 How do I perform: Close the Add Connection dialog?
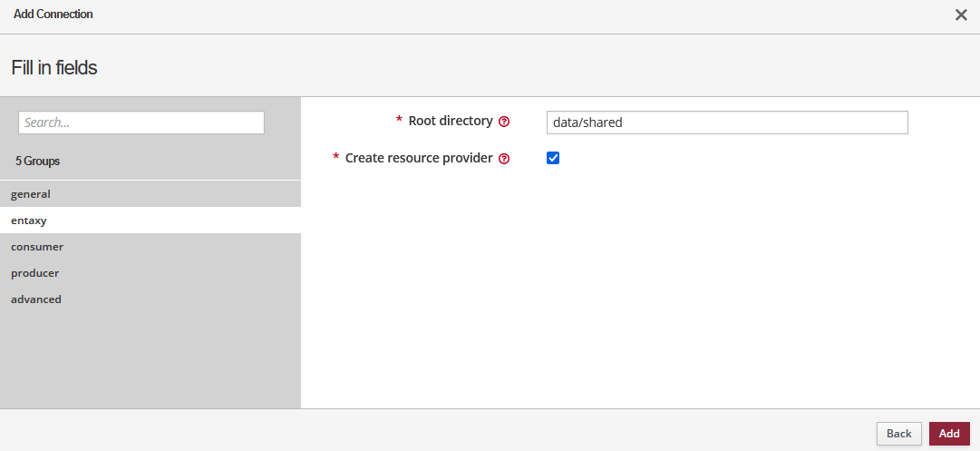[961, 15]
